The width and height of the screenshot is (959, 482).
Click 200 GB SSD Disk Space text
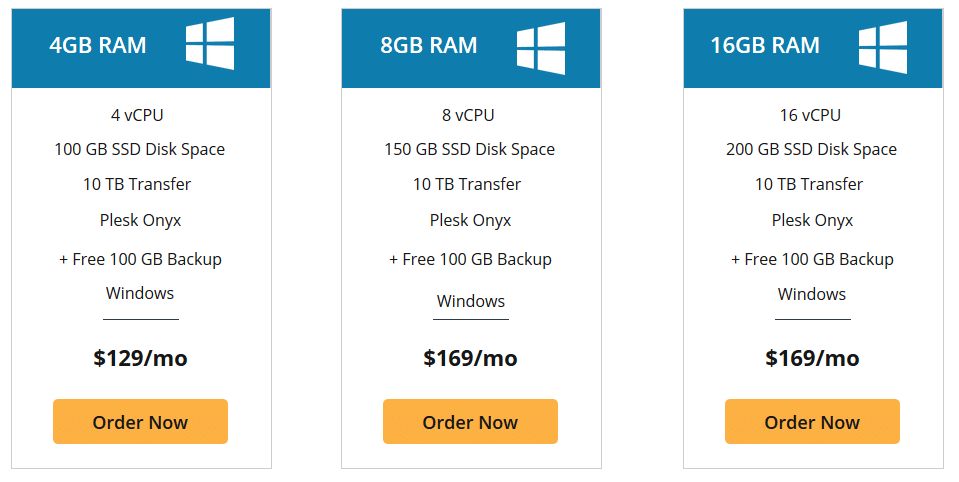812,149
